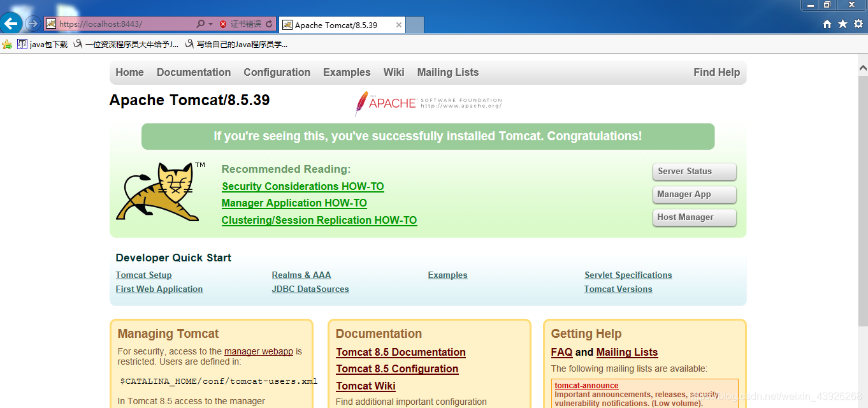Open the First Web Application link
This screenshot has width=868, height=408.
[x=159, y=289]
